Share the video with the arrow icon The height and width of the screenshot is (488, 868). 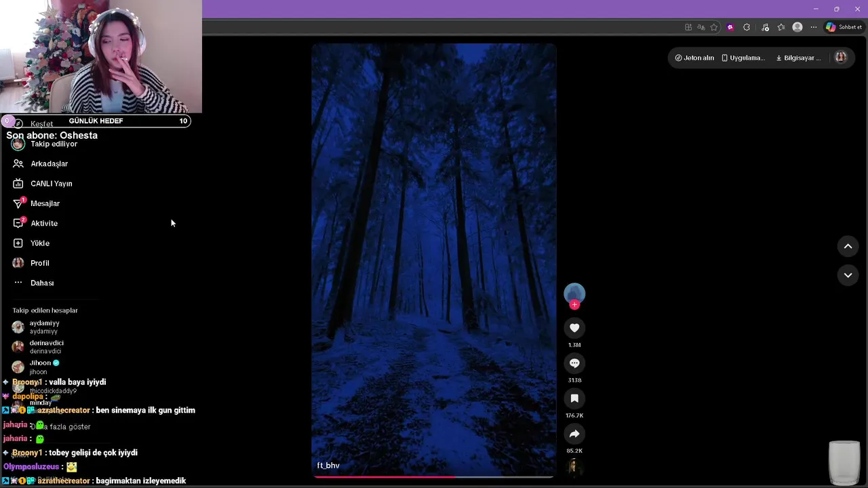click(x=574, y=434)
